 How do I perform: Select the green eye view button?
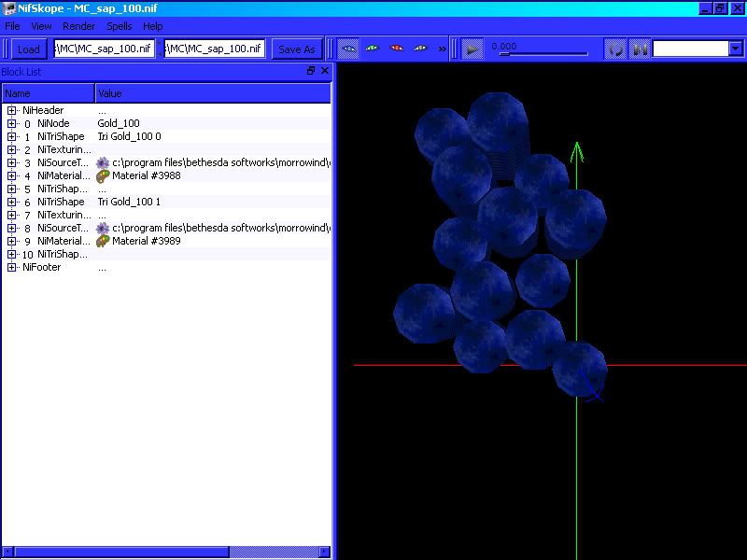click(372, 49)
